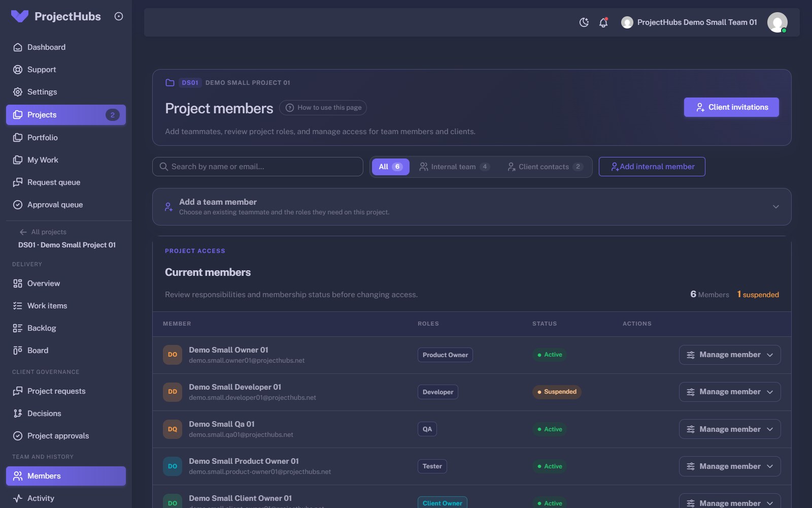812x508 pixels.
Task: Collapse sidebar using the circle icon
Action: (x=119, y=16)
